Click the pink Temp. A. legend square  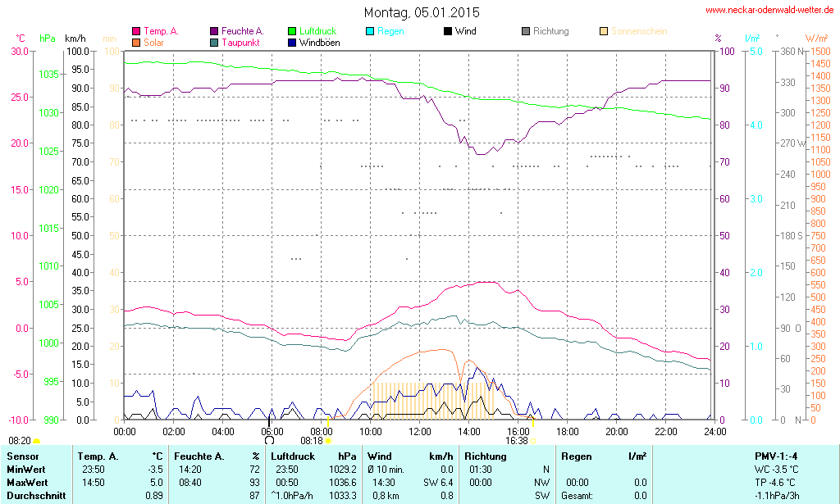pos(136,32)
